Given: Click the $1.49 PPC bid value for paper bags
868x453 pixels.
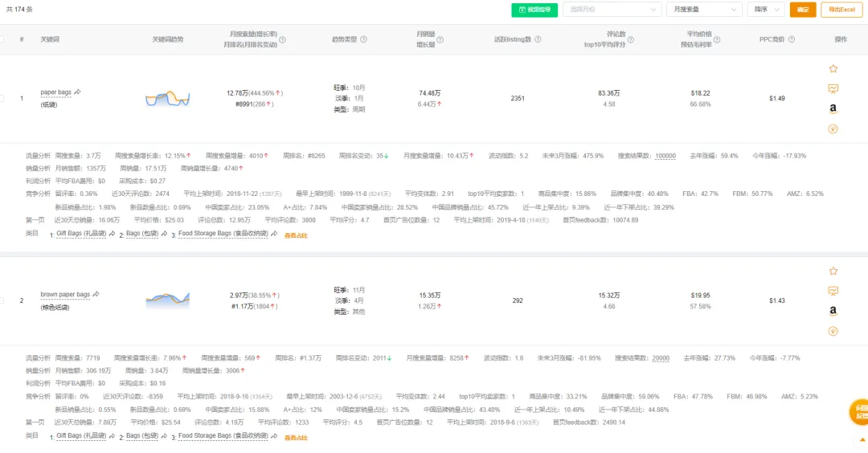Looking at the screenshot, I should (776, 99).
